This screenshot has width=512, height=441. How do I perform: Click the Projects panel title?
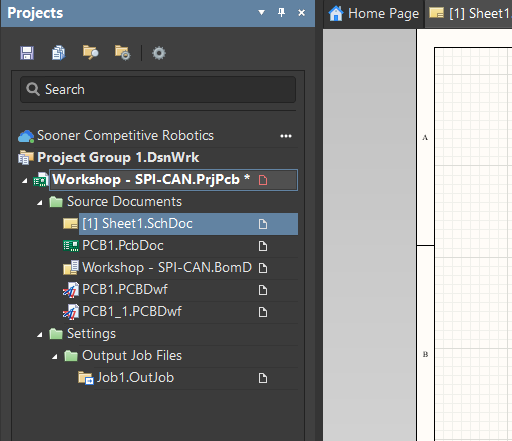point(35,13)
